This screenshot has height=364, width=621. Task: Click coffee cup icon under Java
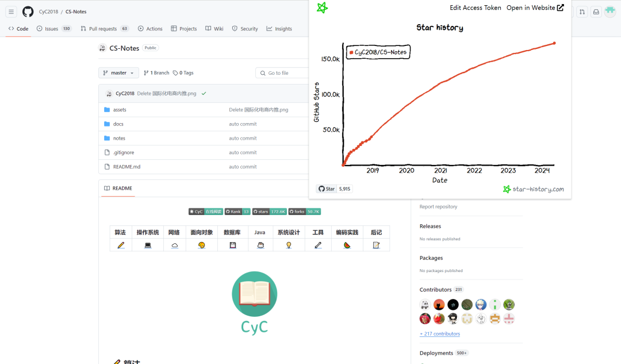pos(260,245)
